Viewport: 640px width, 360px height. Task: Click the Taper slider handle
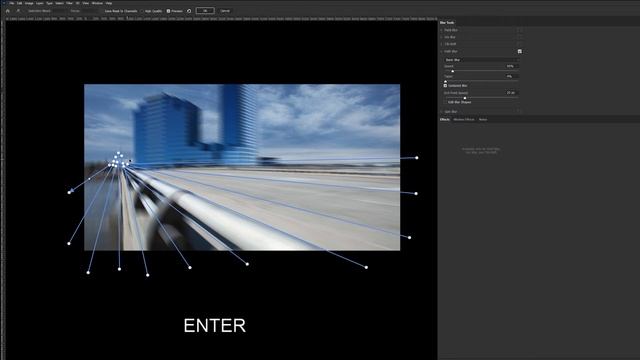pyautogui.click(x=445, y=81)
